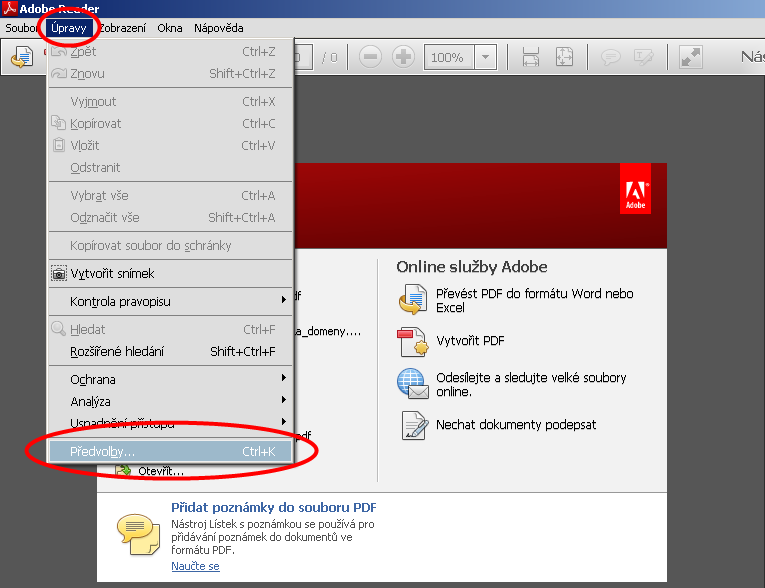765x588 pixels.
Task: Open the zoom level dropdown arrow
Action: click(x=485, y=57)
